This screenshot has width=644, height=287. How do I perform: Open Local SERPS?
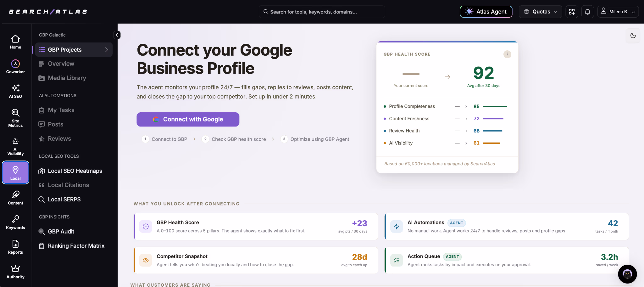[74, 200]
